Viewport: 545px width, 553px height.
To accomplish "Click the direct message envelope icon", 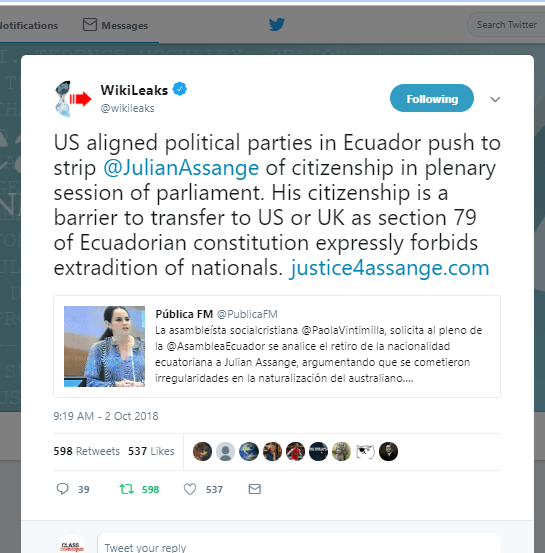I will pyautogui.click(x=255, y=489).
